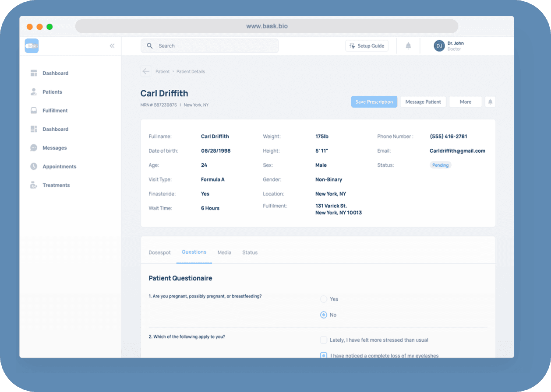Open the More options dropdown
Screen dimensions: 551x392
(x=465, y=102)
